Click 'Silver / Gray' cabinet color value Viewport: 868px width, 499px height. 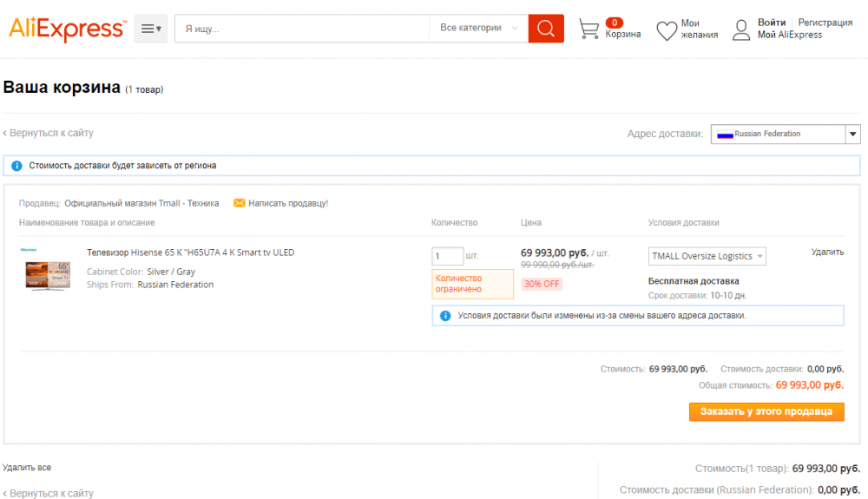pyautogui.click(x=171, y=272)
